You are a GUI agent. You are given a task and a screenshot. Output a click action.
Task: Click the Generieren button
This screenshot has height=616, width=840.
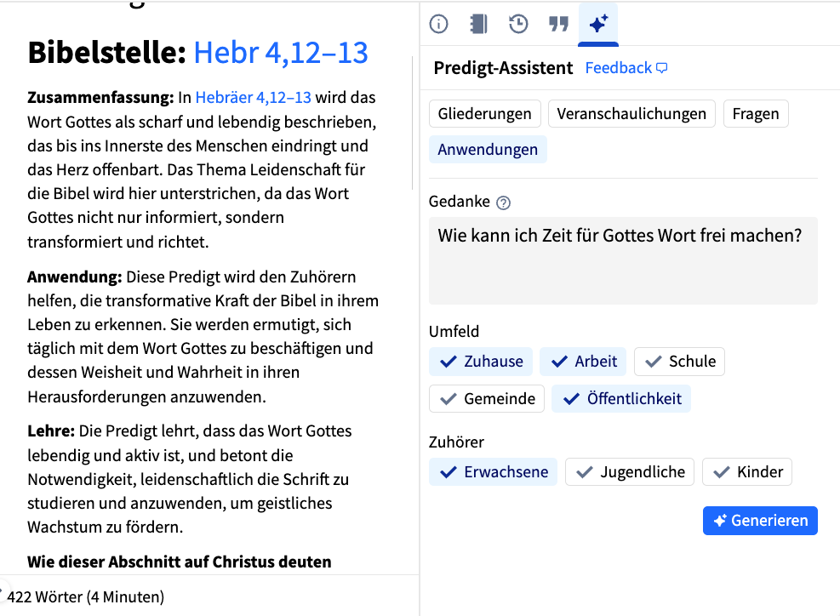760,521
